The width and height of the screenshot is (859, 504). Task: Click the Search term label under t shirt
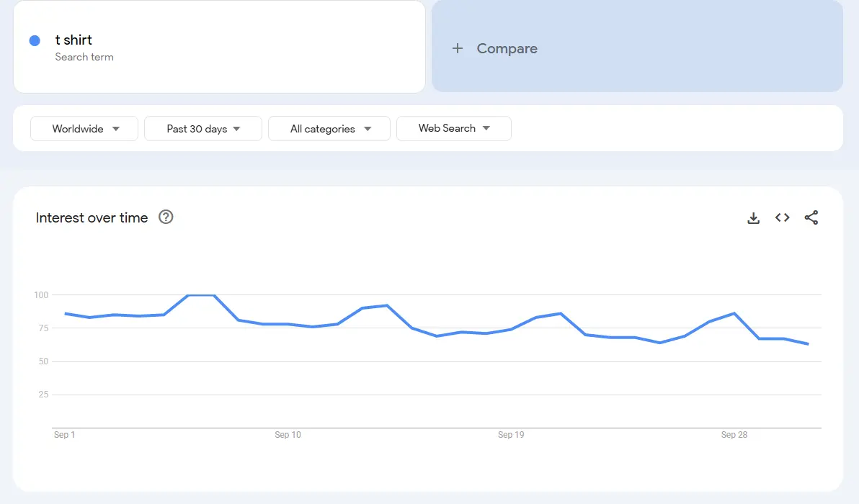click(84, 56)
